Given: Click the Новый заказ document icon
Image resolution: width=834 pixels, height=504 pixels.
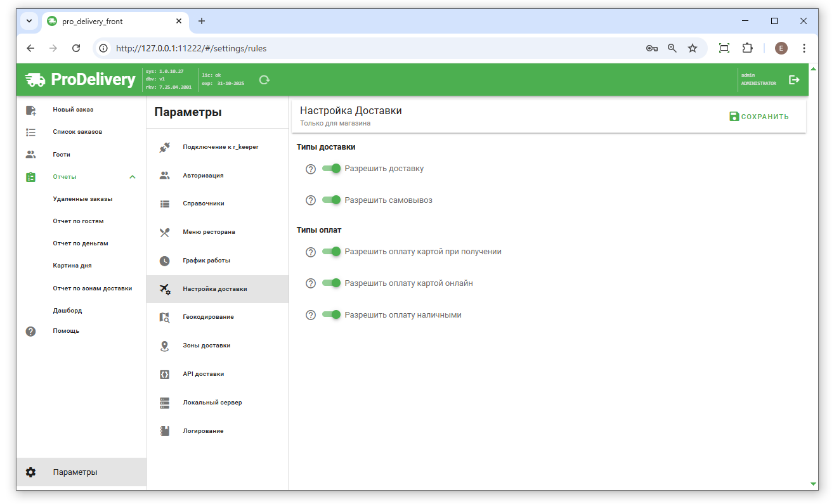Looking at the screenshot, I should tap(30, 110).
